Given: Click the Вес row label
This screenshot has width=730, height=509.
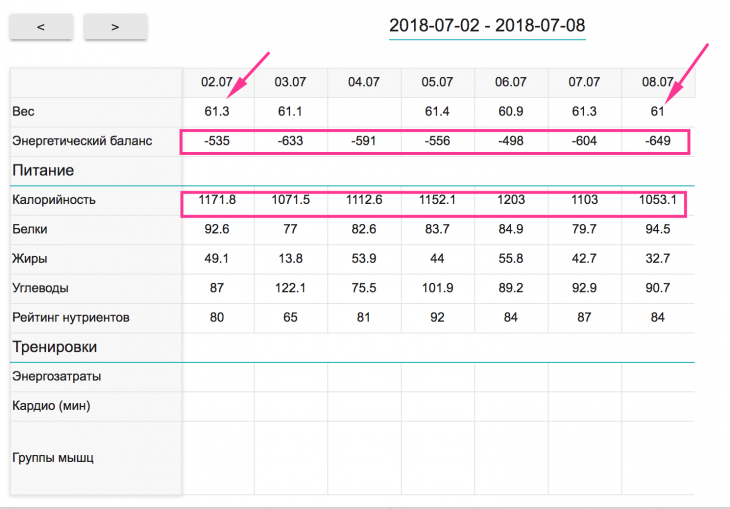Looking at the screenshot, I should [x=23, y=111].
